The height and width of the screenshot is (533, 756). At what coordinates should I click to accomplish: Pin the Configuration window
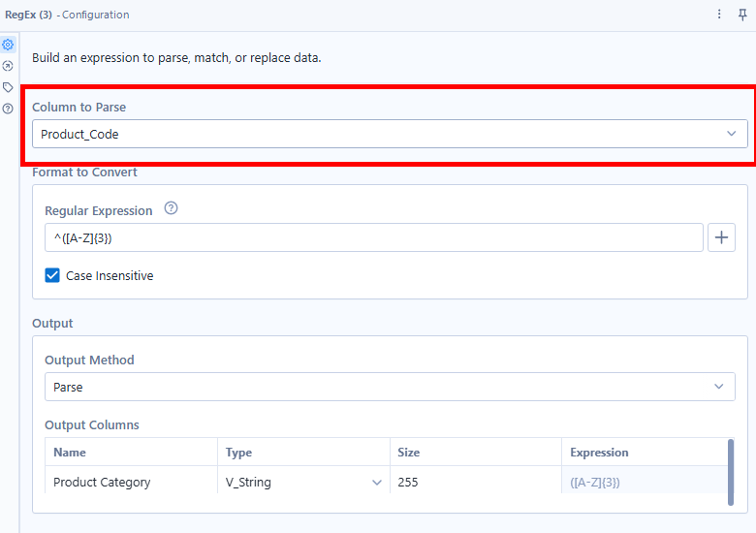point(742,15)
